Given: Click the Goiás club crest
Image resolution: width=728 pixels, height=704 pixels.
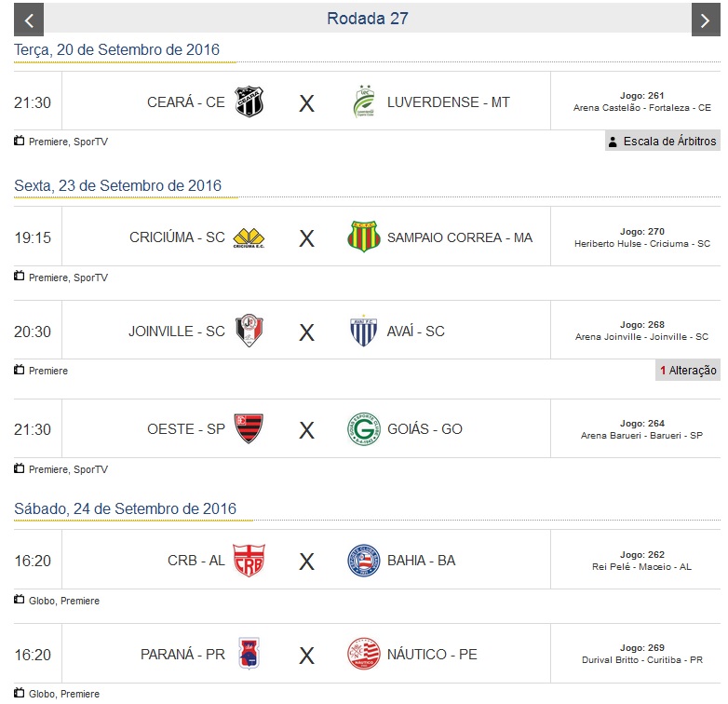Looking at the screenshot, I should click(x=363, y=428).
